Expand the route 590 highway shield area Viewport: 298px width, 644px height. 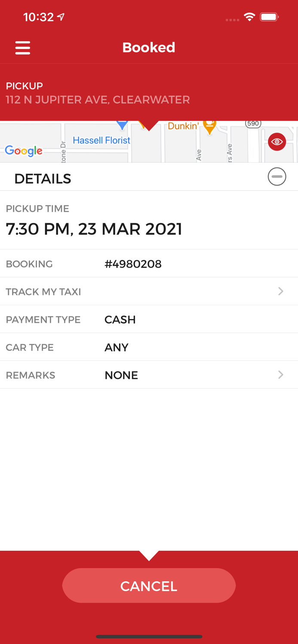point(253,123)
